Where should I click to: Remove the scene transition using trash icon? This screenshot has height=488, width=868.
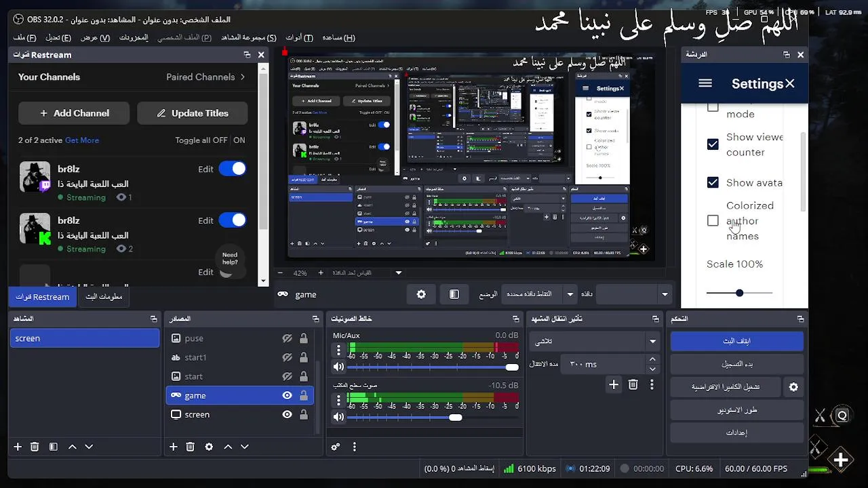633,384
